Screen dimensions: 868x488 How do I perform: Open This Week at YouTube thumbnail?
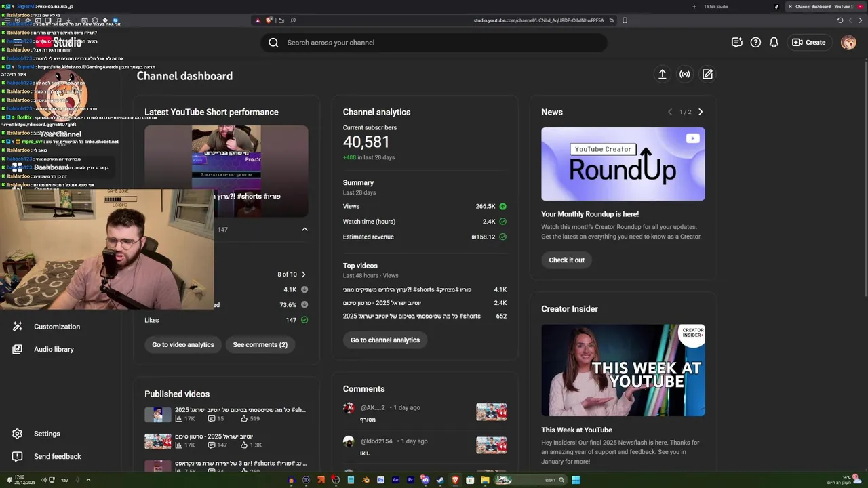coord(623,370)
